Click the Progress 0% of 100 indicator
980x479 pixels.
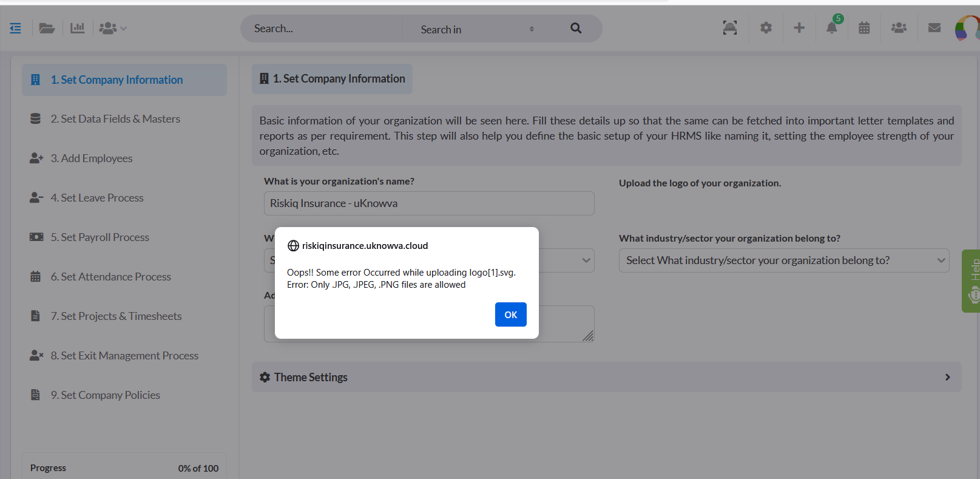(x=124, y=468)
